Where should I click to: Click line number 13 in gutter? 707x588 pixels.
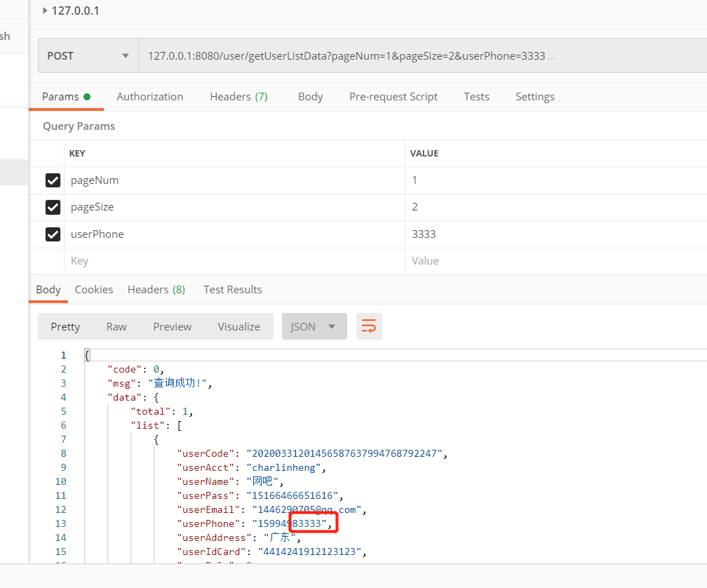61,523
